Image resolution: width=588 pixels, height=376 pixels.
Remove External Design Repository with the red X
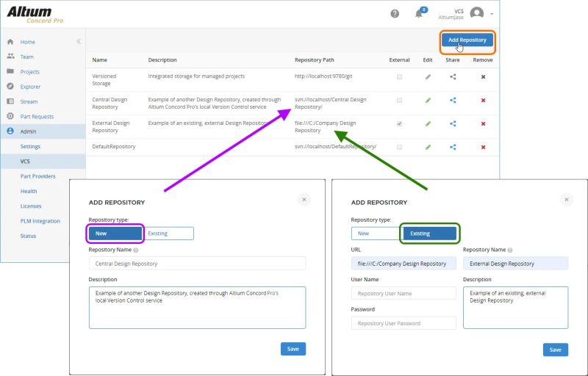483,123
